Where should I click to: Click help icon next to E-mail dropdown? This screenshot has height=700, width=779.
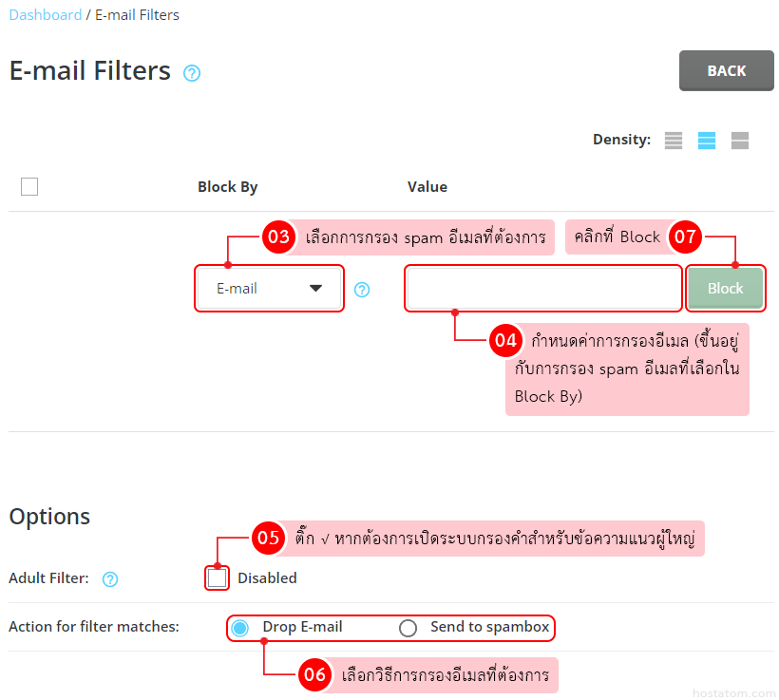tap(362, 290)
